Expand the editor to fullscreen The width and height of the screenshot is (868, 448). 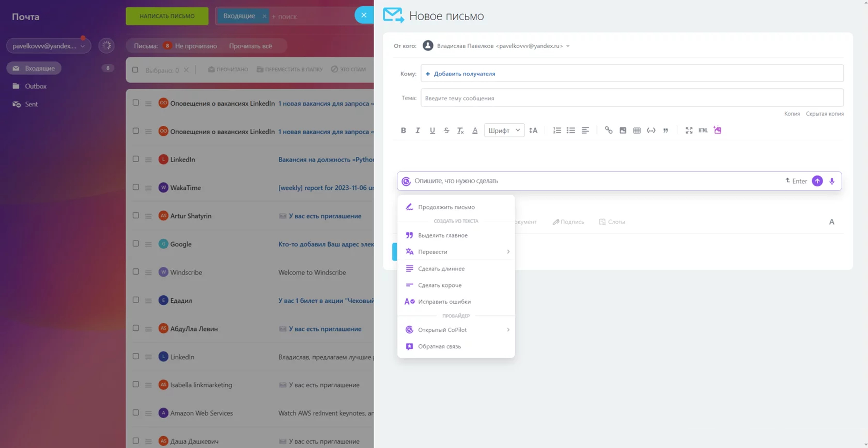pos(689,130)
